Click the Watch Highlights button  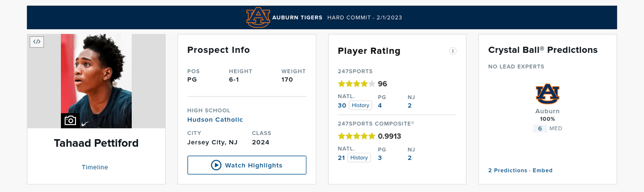(x=247, y=165)
